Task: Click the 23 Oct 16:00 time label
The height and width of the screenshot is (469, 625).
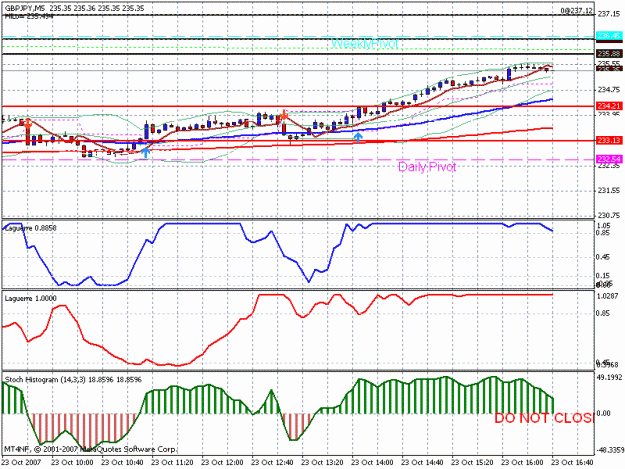Action: pyautogui.click(x=523, y=462)
